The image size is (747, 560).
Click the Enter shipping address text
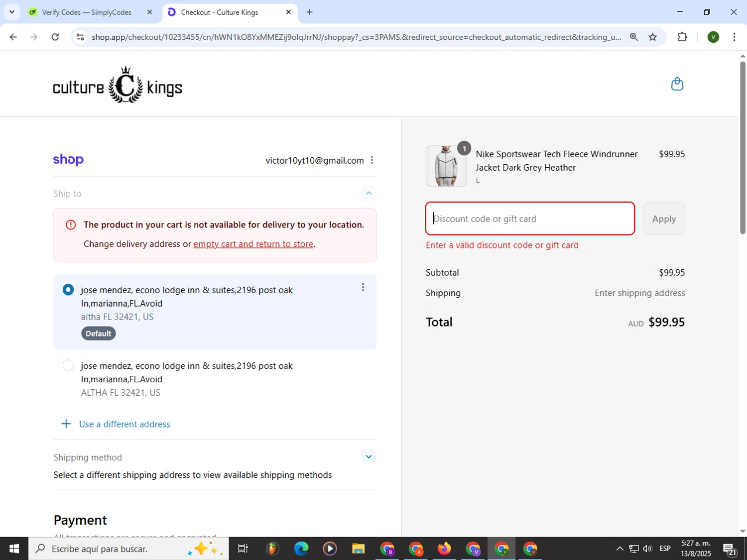point(639,293)
